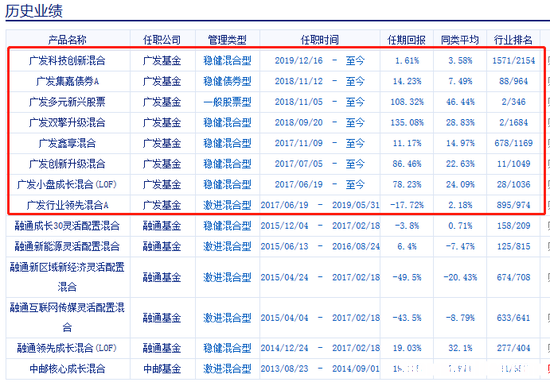The width and height of the screenshot is (550, 386).
Task: Click 融通基金 in 融通领先成长混合(LOF) row
Action: tap(162, 348)
